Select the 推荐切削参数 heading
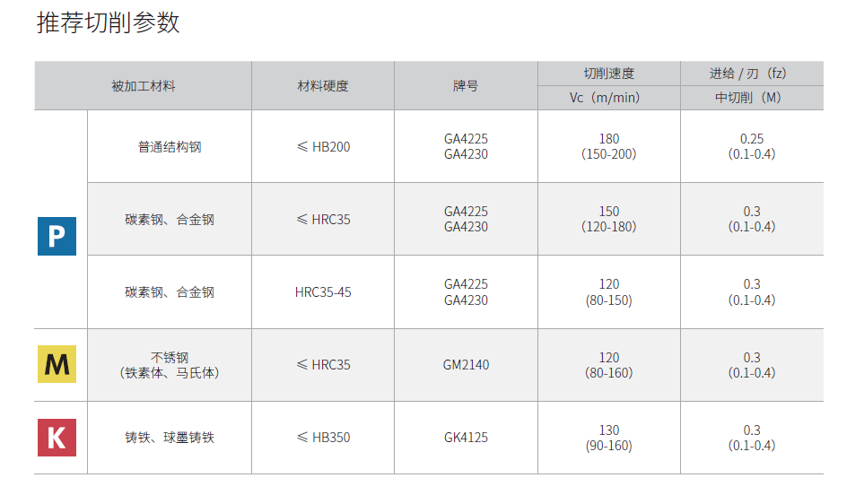Screen dimensions: 864x504 point(108,23)
